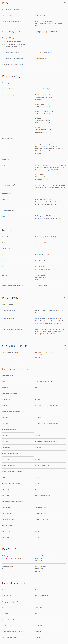Click 'here' under Plain Paper page yield
This screenshot has width=68, height=644.
click(x=7, y=558)
